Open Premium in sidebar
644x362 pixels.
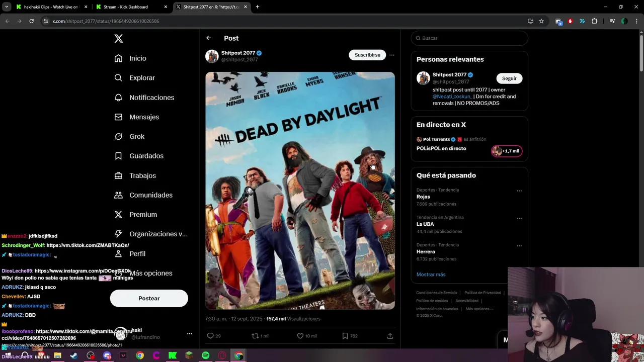coord(135,215)
